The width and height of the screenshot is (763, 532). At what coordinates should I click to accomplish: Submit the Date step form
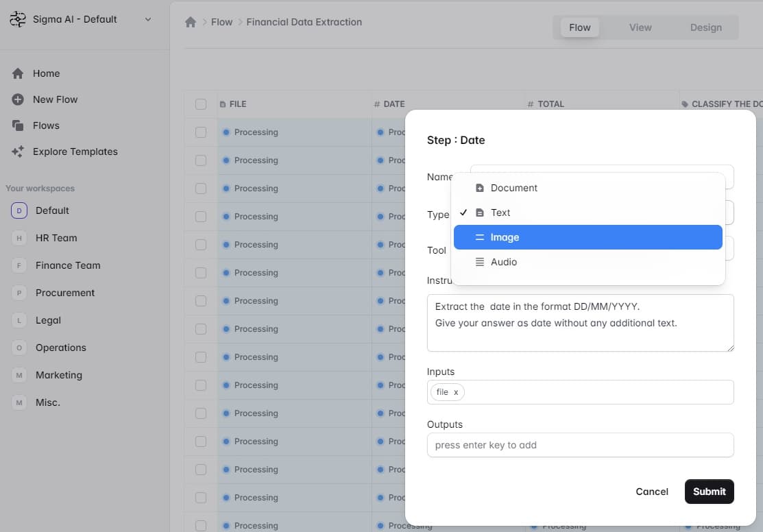point(709,492)
